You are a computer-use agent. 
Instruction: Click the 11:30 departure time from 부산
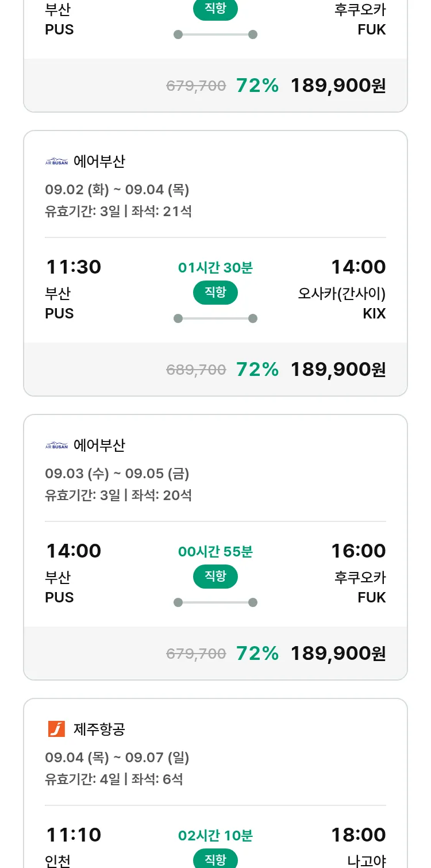coord(73,267)
